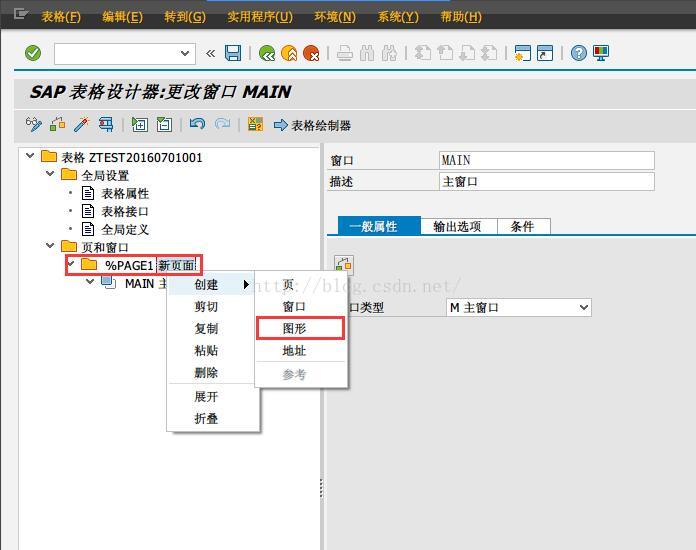Select 复制 in the context menu

[x=213, y=328]
